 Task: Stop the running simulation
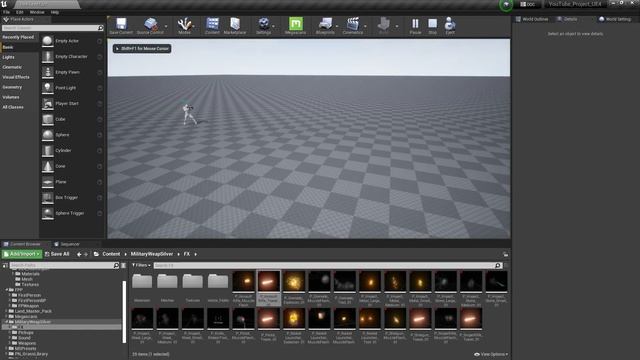433,24
